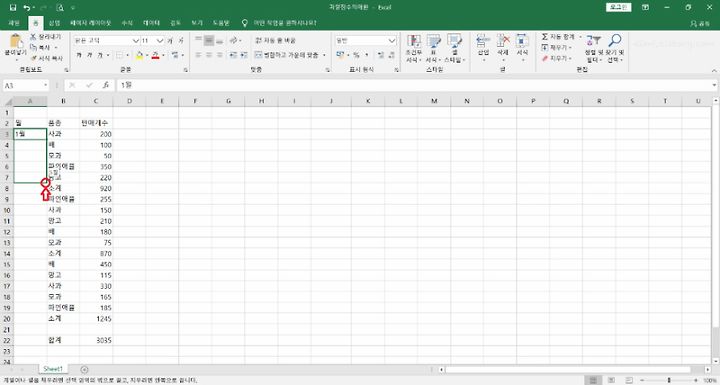Open the number format dropdown
720x385 pixels.
(x=392, y=40)
